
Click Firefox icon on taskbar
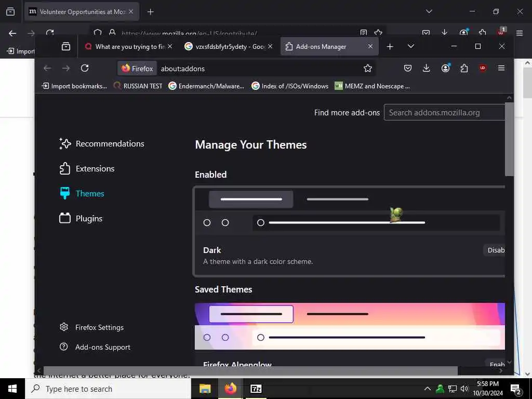pos(230,389)
